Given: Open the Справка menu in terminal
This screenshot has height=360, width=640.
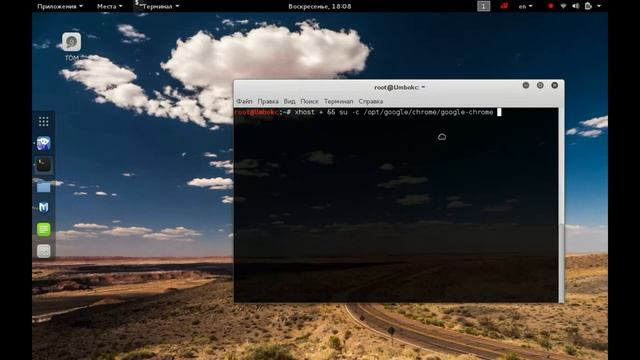Looking at the screenshot, I should click(x=371, y=101).
